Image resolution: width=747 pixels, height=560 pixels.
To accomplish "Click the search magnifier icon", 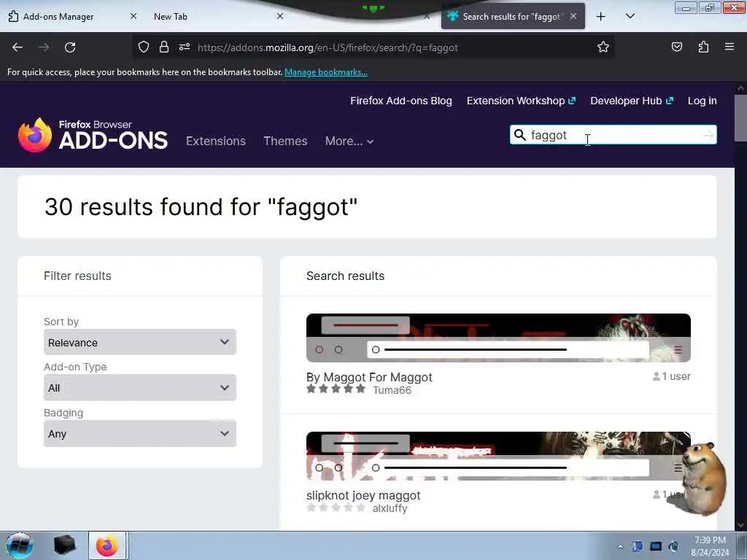I will coord(519,135).
